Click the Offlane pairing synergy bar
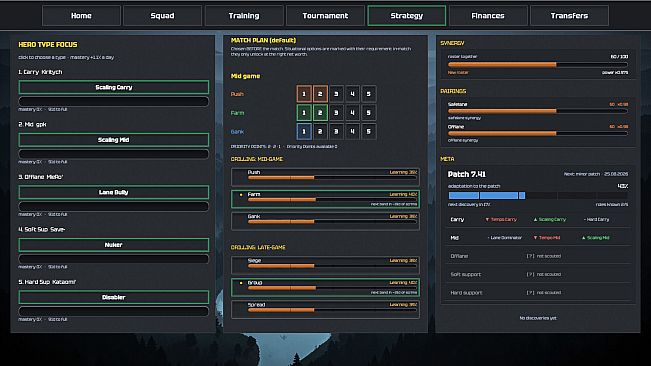Screen dimensions: 651x366 (x=538, y=134)
